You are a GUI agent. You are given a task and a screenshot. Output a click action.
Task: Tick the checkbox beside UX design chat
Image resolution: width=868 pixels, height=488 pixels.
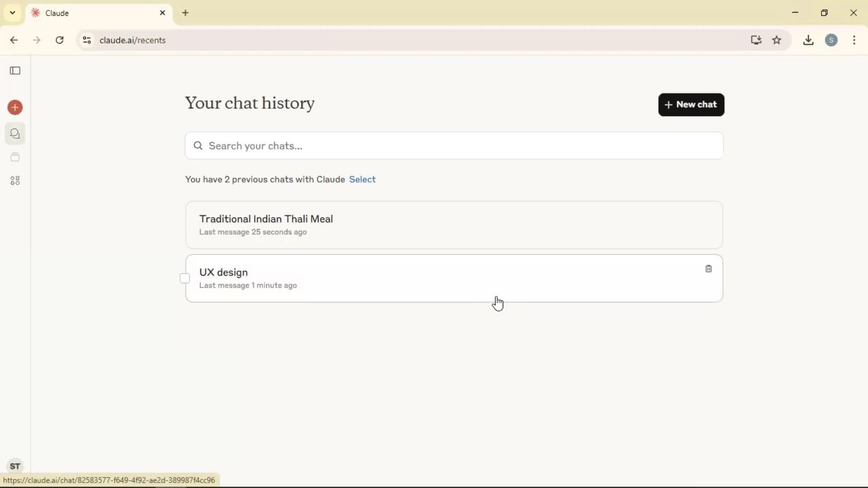coord(185,278)
